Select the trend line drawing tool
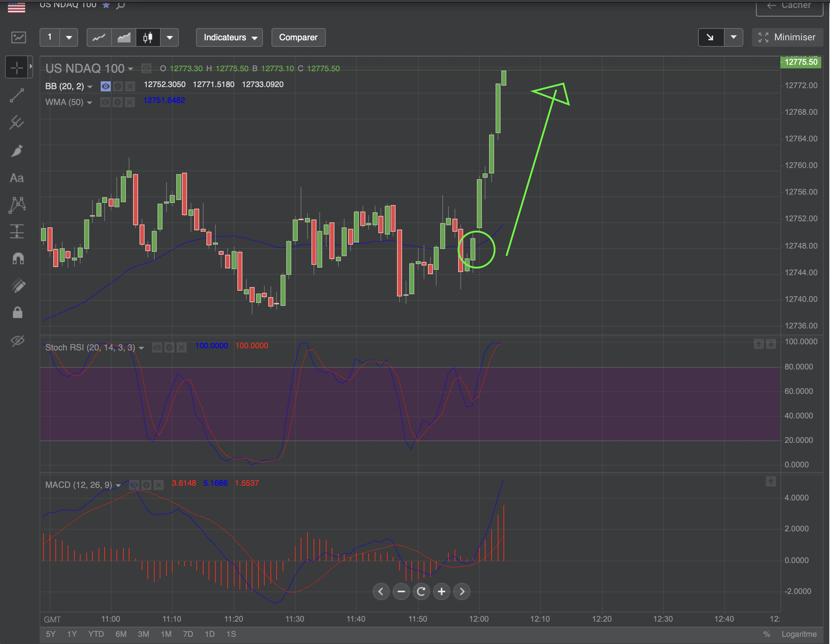The height and width of the screenshot is (644, 830). click(17, 95)
